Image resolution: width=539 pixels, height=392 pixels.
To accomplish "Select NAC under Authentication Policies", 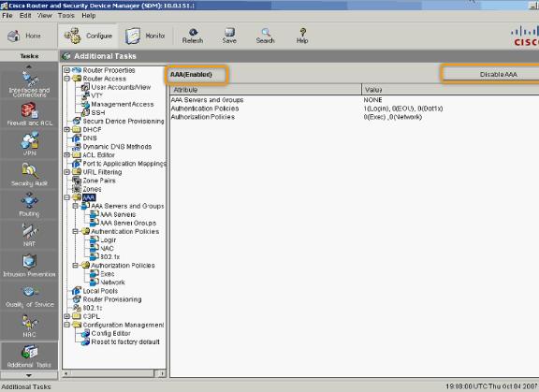I will click(107, 249).
